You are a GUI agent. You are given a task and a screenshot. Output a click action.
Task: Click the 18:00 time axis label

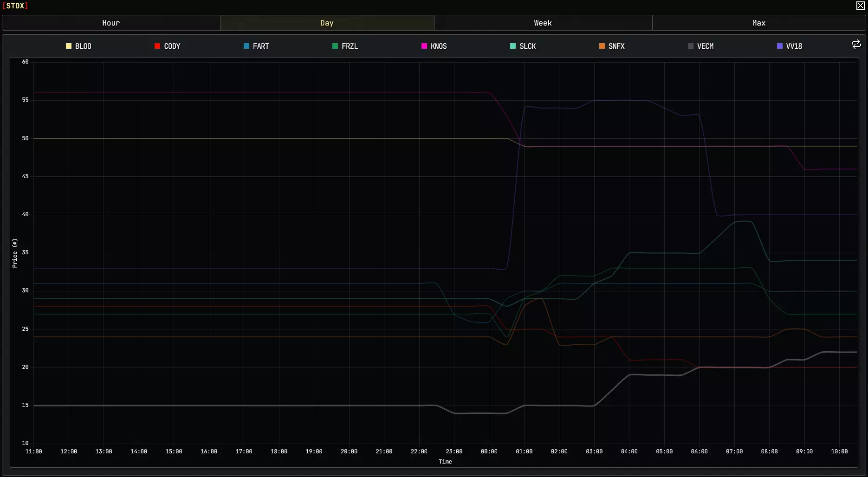pos(279,451)
